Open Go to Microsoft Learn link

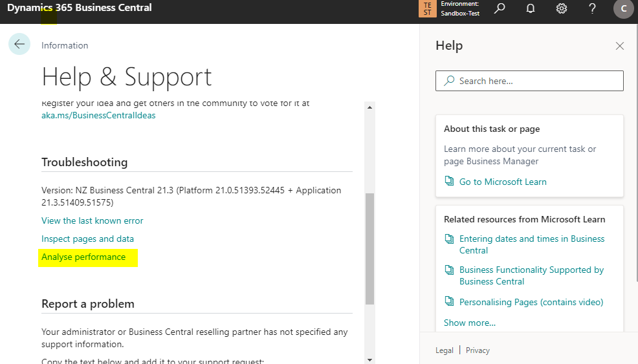(503, 182)
